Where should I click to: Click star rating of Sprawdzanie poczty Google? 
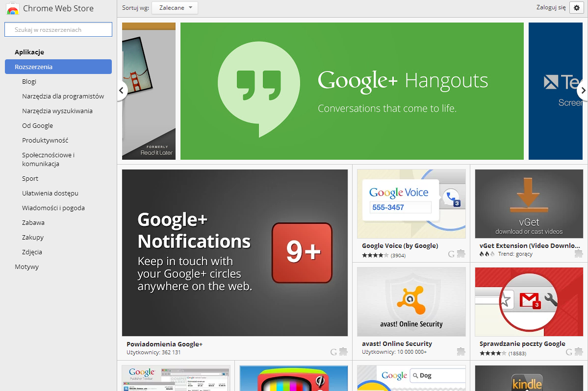click(x=493, y=353)
